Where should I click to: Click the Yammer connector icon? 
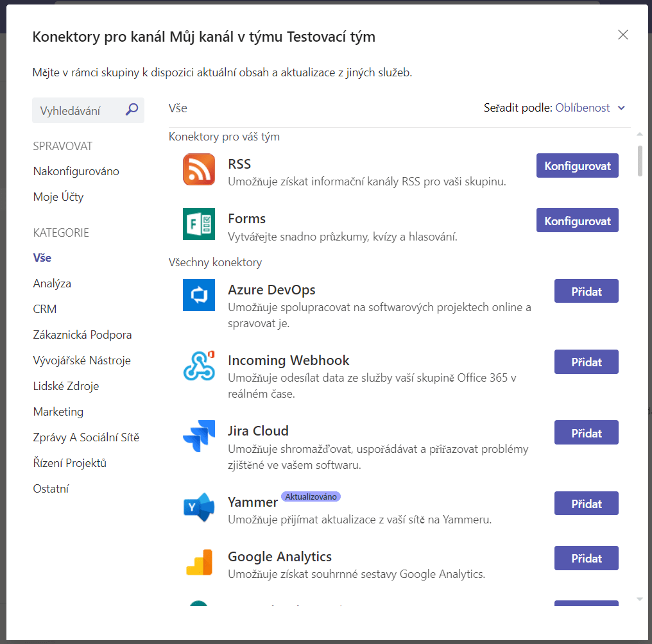[199, 507]
